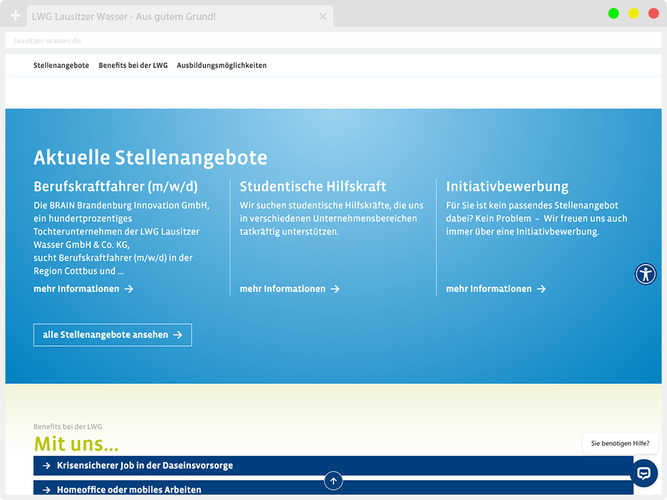The height and width of the screenshot is (500, 667).
Task: Click arrow beside Krisensicherer Job entry
Action: pyautogui.click(x=47, y=466)
